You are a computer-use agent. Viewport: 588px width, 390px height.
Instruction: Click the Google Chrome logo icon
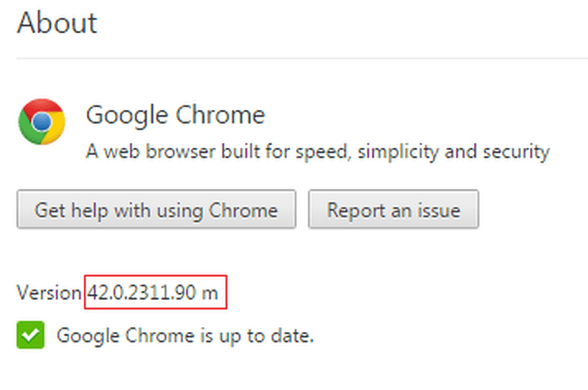tap(41, 123)
